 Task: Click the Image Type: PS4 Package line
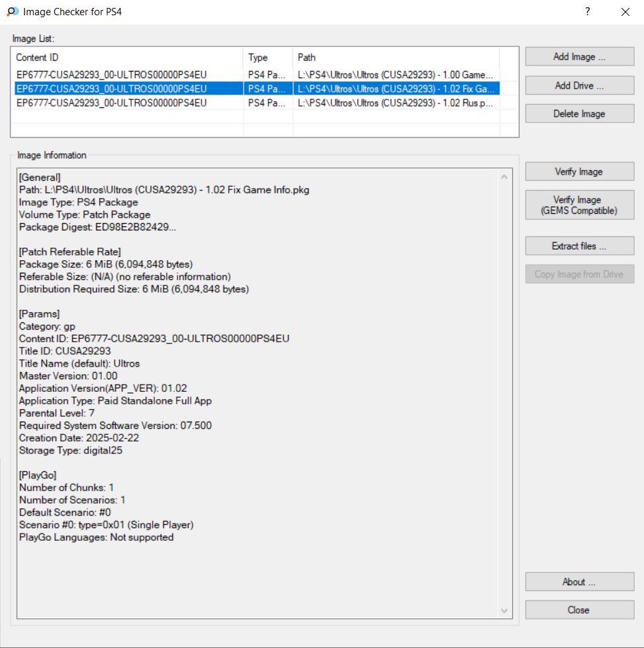tap(79, 203)
